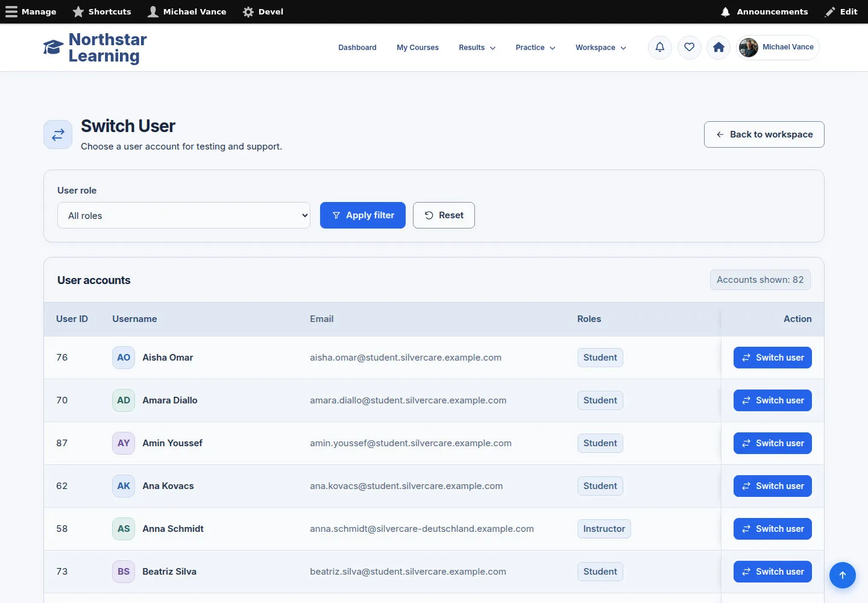Image resolution: width=868 pixels, height=603 pixels.
Task: Click the Email column header
Action: click(322, 319)
